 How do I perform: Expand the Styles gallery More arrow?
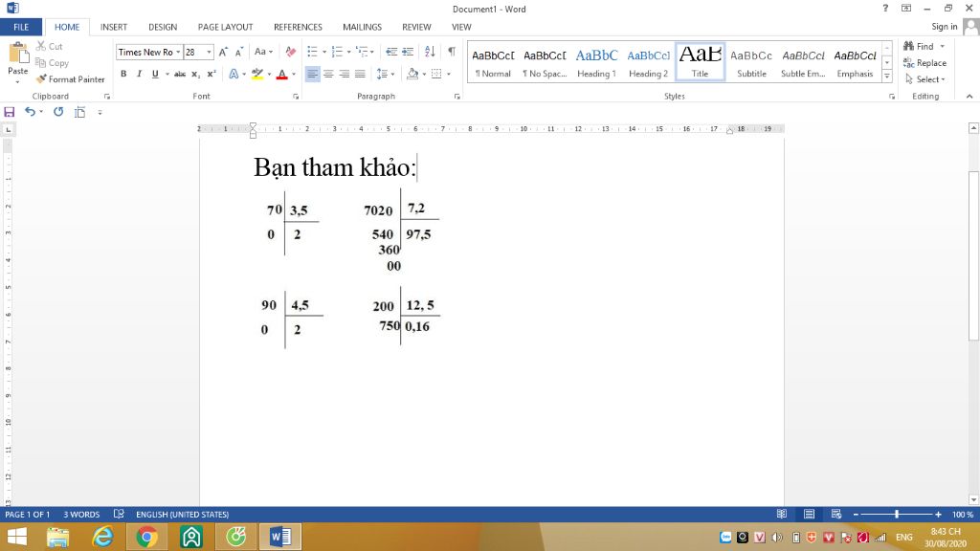point(887,77)
